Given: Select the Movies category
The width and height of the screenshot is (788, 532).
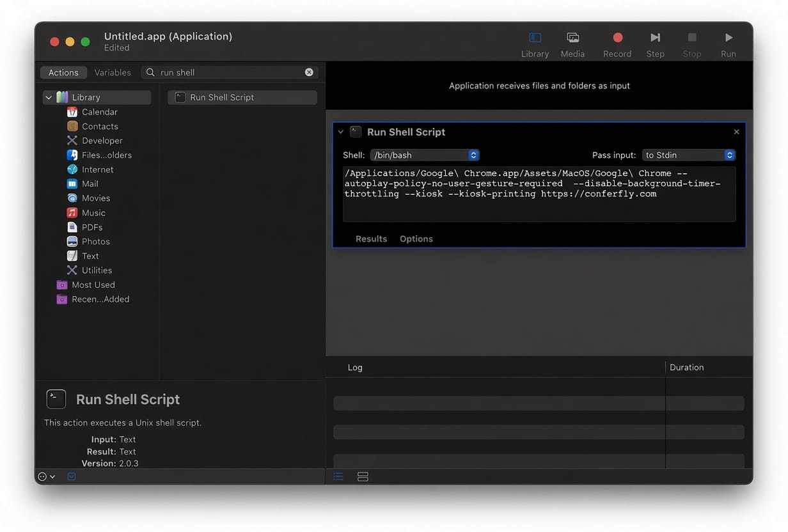Looking at the screenshot, I should tap(88, 198).
